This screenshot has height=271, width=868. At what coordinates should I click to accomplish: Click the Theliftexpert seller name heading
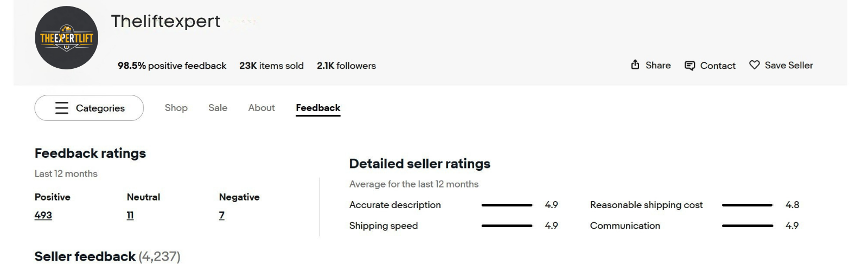[x=165, y=21]
